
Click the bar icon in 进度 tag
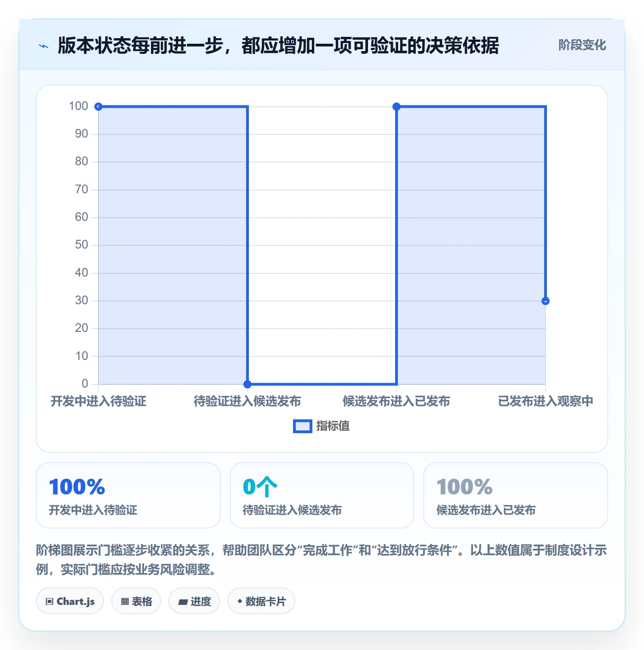(x=183, y=602)
